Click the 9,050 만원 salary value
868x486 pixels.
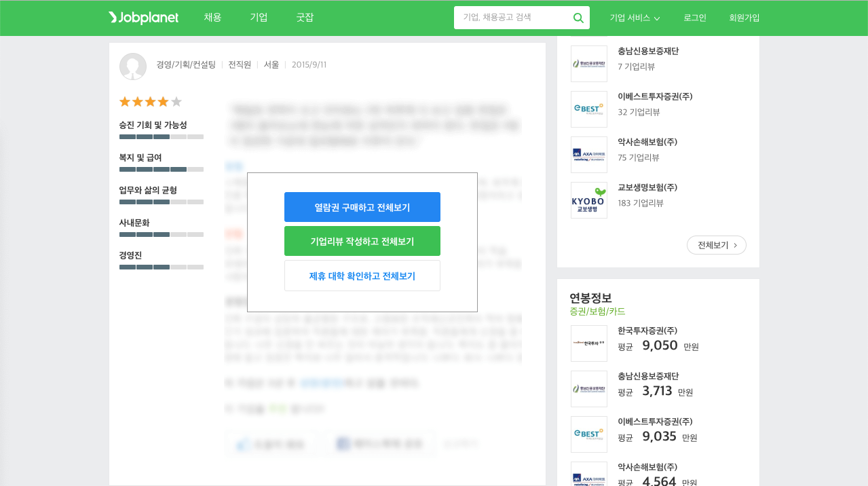click(671, 345)
